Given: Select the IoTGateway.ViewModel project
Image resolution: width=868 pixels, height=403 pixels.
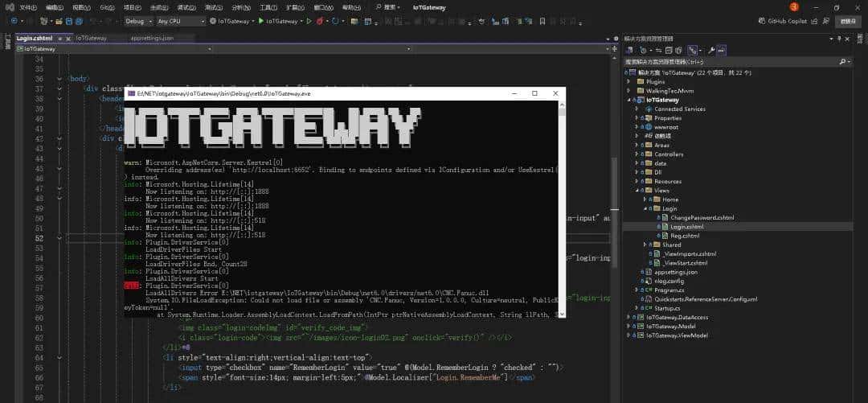Looking at the screenshot, I should (x=677, y=335).
